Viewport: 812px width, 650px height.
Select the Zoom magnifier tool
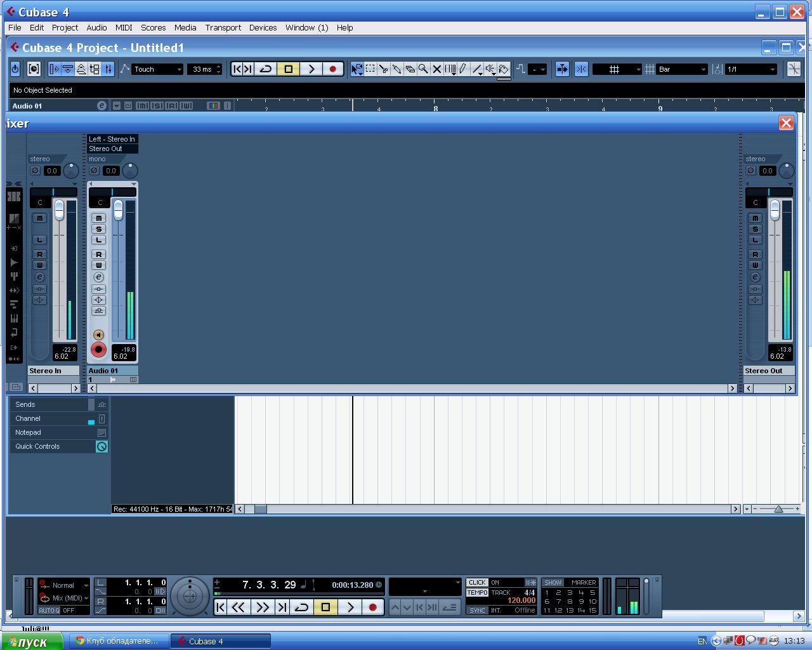pyautogui.click(x=423, y=69)
